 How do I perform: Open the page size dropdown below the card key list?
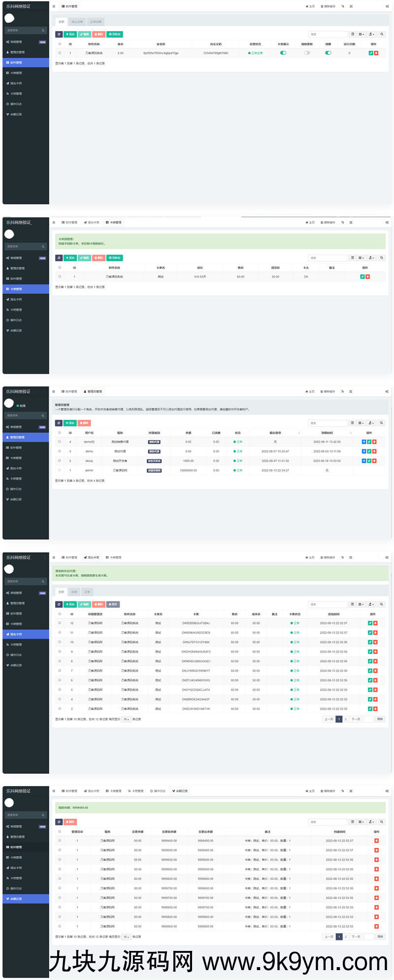coord(126,719)
